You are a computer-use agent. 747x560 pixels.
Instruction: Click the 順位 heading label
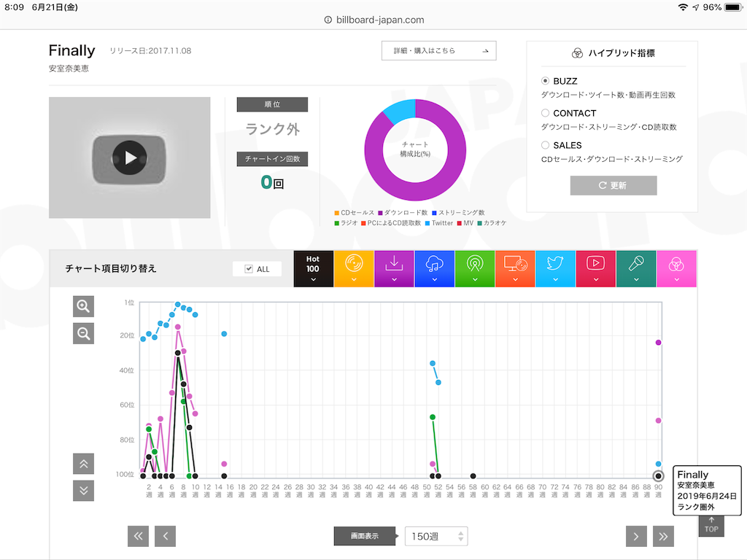(273, 104)
